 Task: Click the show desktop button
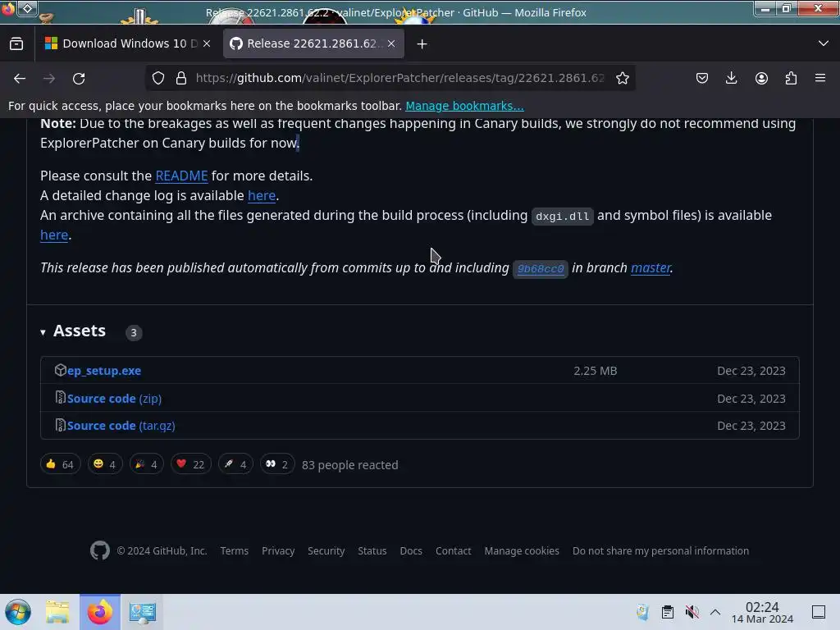[818, 612]
